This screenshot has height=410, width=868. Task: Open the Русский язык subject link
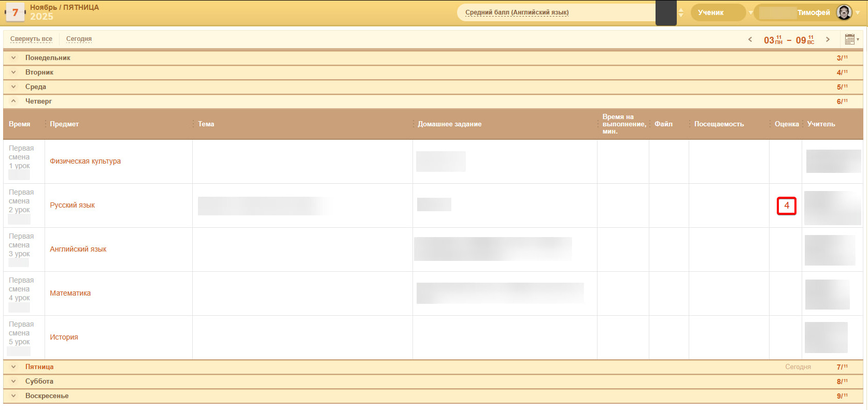pos(73,206)
